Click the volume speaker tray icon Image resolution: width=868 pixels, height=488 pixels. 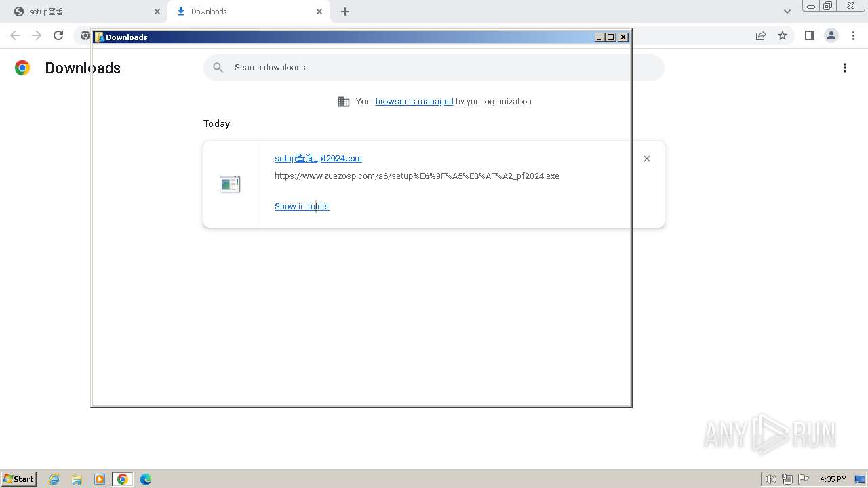(x=770, y=479)
